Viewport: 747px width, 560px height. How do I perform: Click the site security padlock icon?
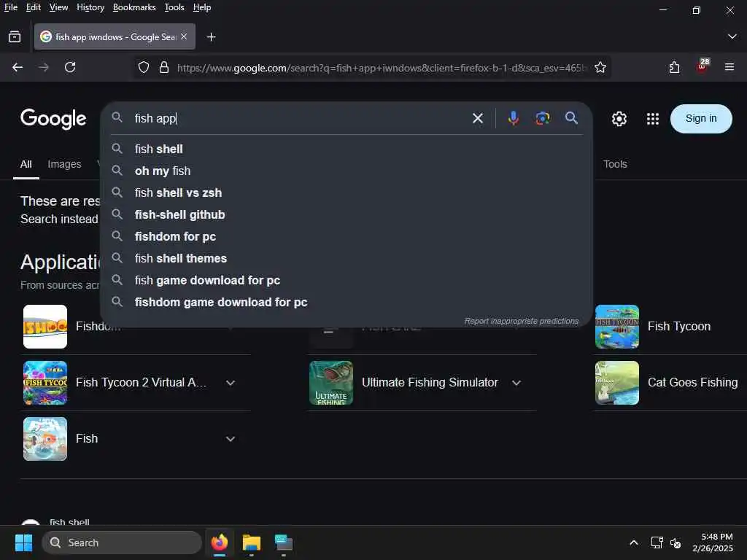tap(164, 67)
